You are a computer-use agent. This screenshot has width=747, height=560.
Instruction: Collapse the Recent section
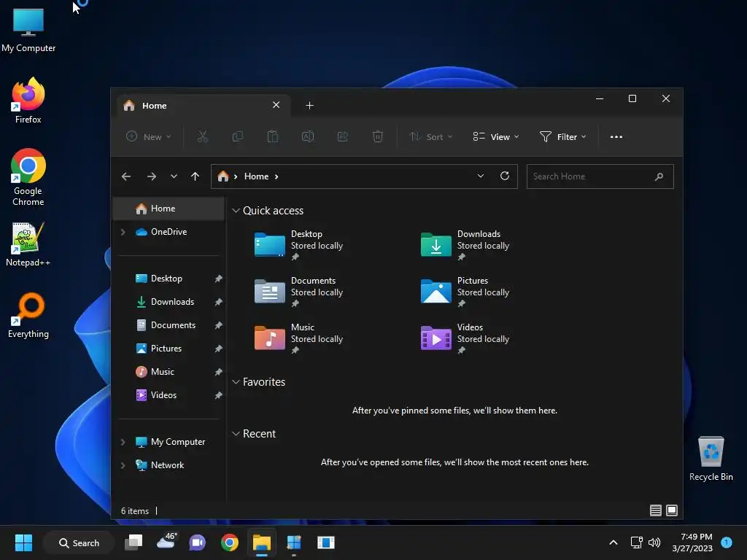click(236, 434)
